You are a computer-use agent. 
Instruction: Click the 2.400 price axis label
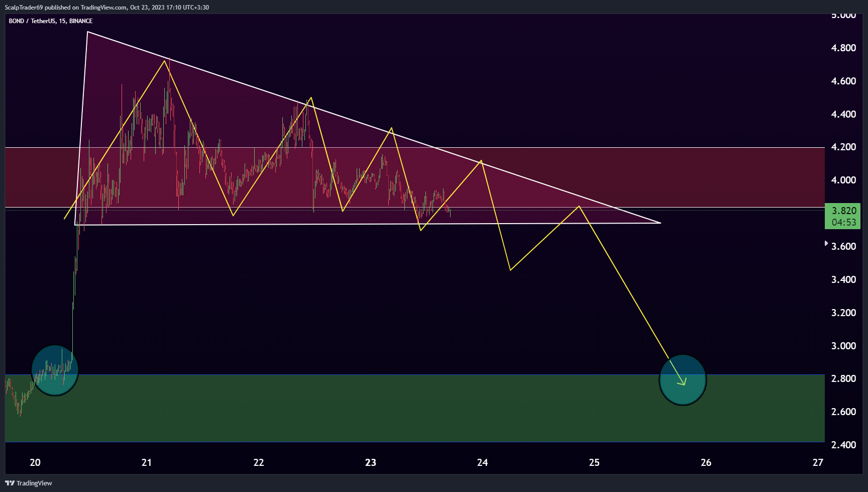(843, 445)
